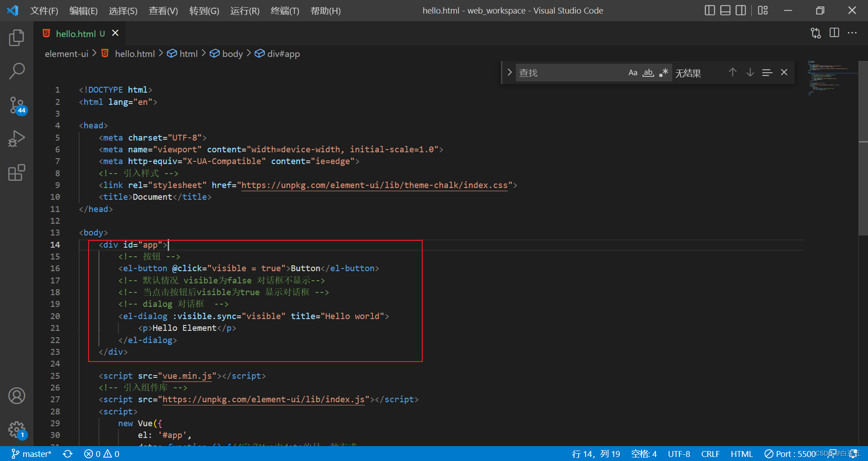Image resolution: width=868 pixels, height=461 pixels.
Task: Click the el-dialog opening tag on line 20
Action: (254, 316)
